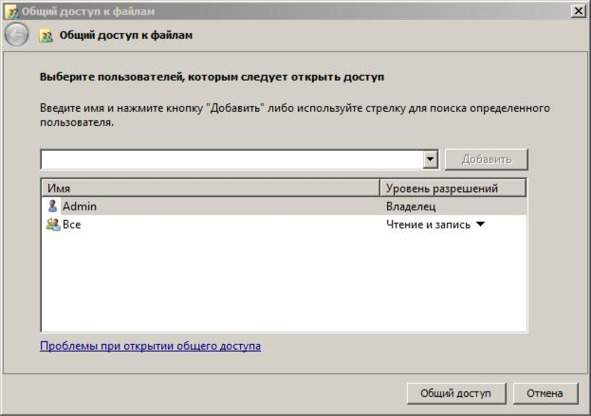Select the Все group icon

coord(53,224)
